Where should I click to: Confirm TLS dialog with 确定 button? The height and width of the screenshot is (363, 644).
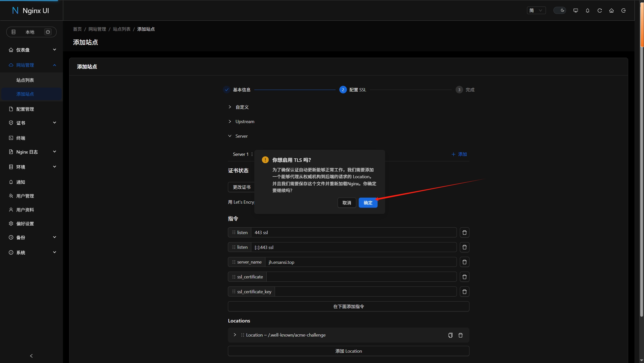tap(368, 203)
